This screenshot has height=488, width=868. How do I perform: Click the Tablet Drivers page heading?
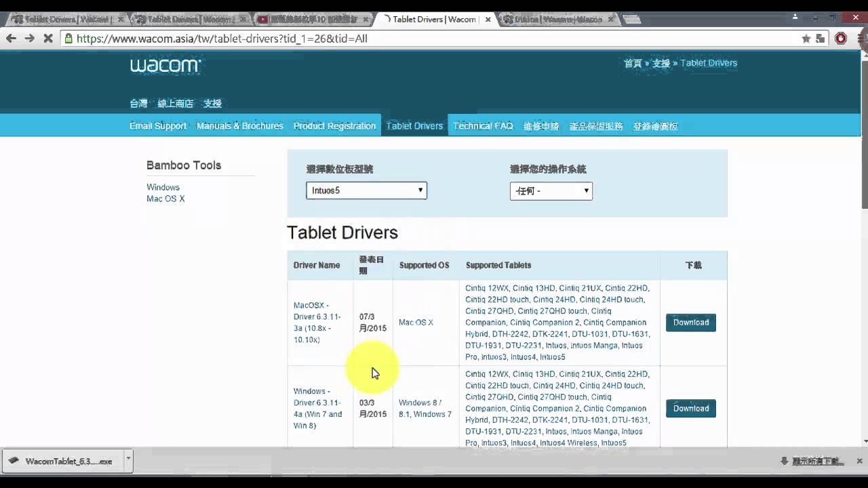point(342,232)
